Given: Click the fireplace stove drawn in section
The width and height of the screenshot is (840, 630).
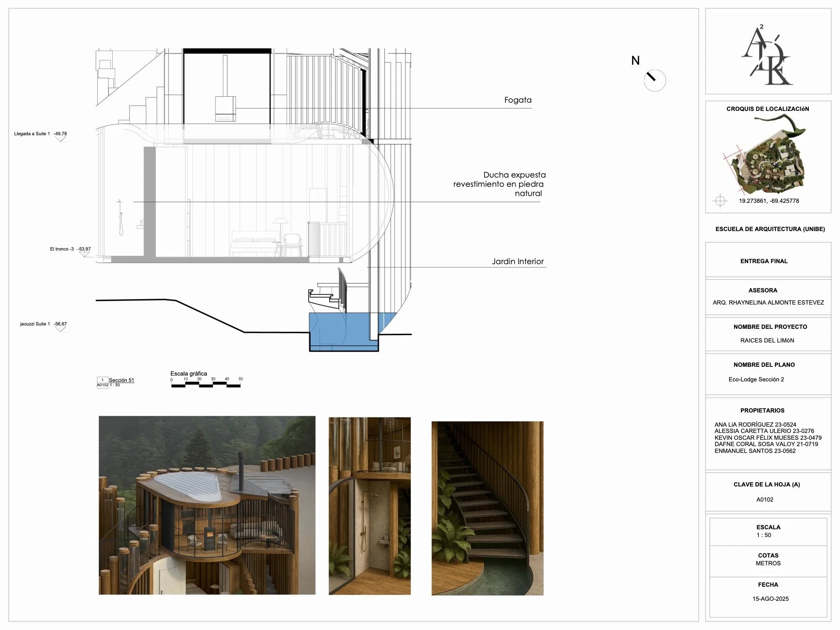Looking at the screenshot, I should tap(226, 108).
